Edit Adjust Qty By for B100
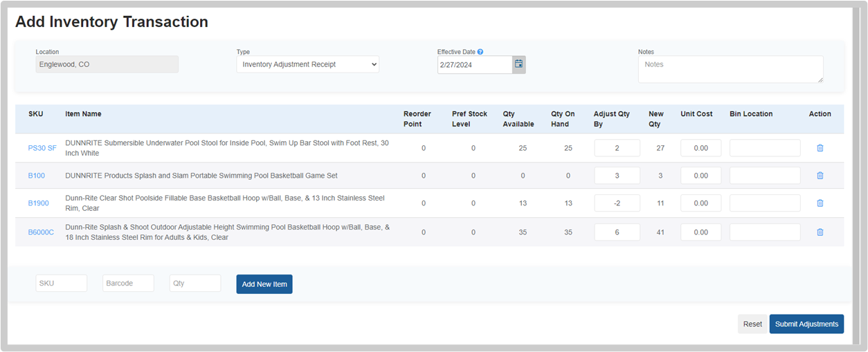Screen dimensions: 868x352 pyautogui.click(x=617, y=176)
